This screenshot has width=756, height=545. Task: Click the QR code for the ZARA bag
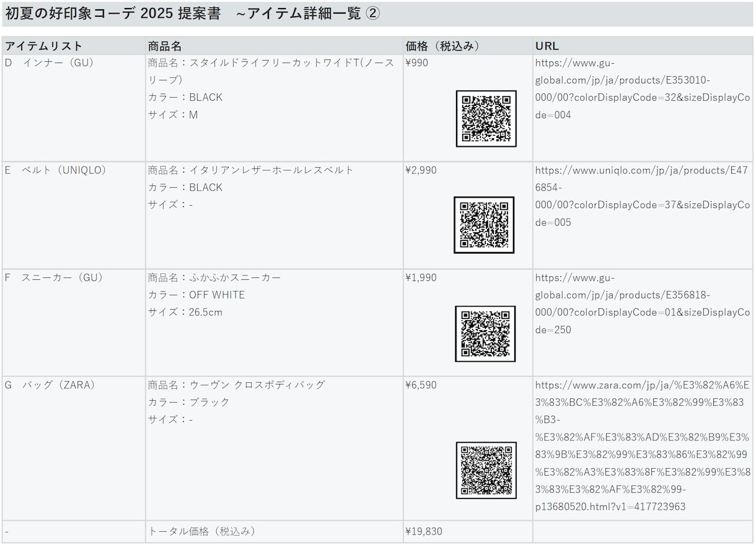486,470
